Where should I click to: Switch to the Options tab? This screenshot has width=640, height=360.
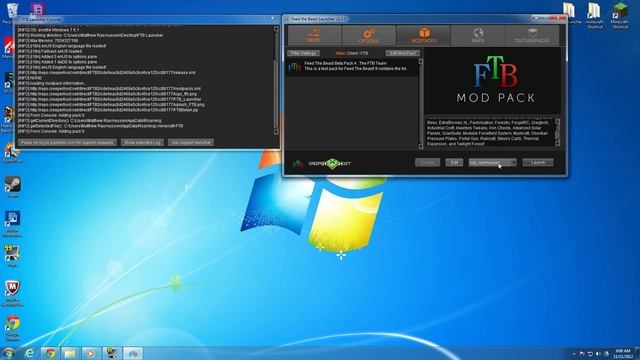[369, 36]
